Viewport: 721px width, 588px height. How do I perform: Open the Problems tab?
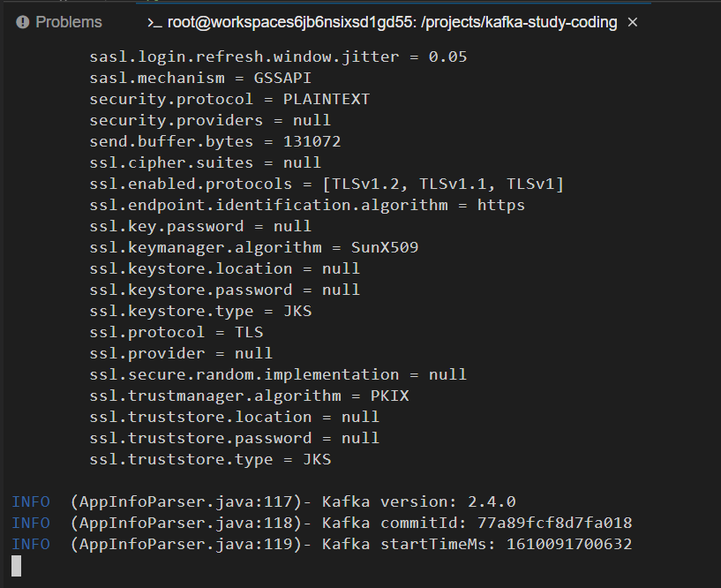[59, 22]
